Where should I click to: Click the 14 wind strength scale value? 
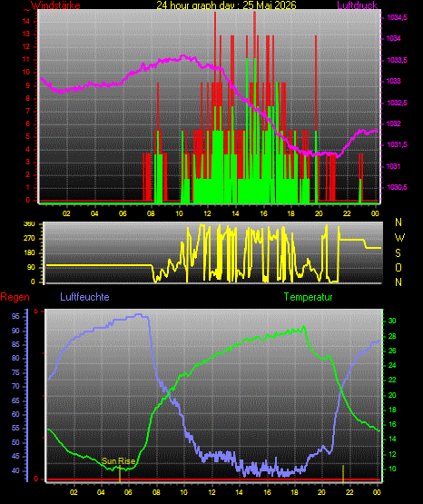click(x=26, y=21)
